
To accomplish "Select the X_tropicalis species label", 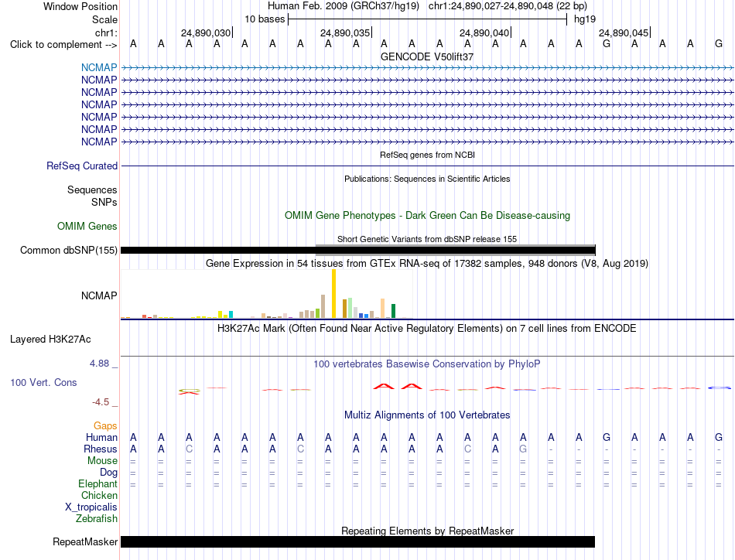I will tap(91, 507).
